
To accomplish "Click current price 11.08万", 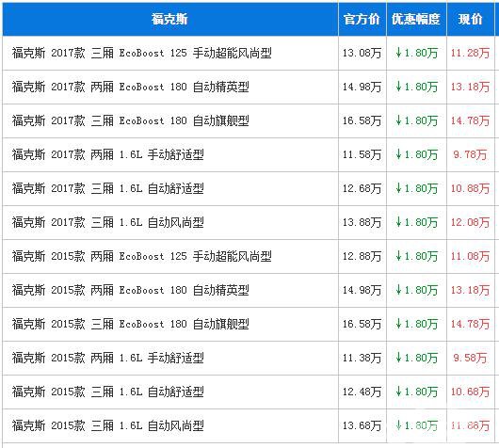I will click(x=470, y=256).
